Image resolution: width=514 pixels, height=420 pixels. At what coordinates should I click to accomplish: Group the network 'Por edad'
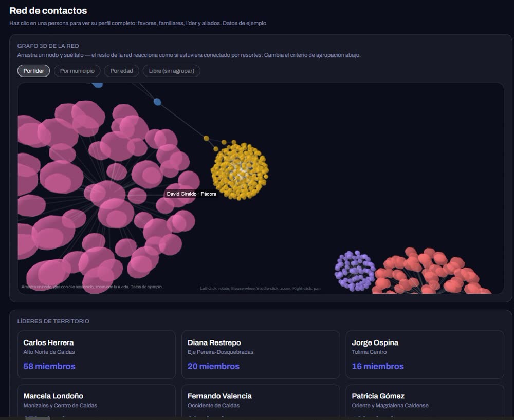[121, 71]
